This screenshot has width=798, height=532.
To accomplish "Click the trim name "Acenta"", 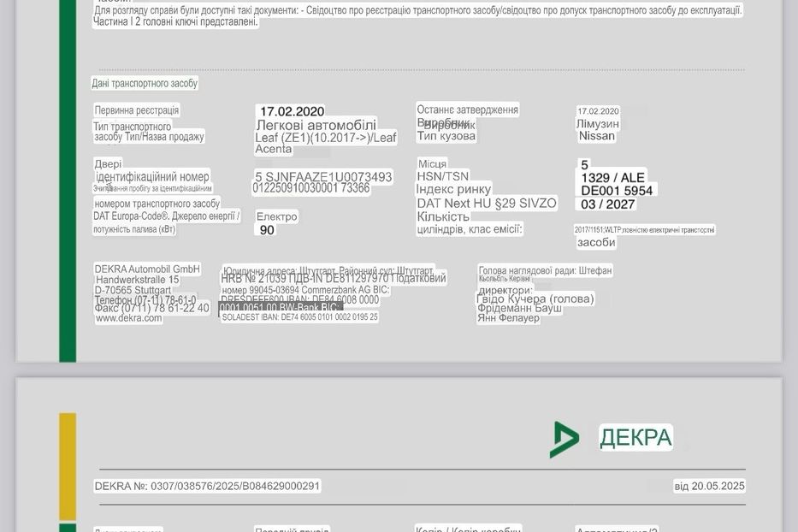I will coord(274,149).
